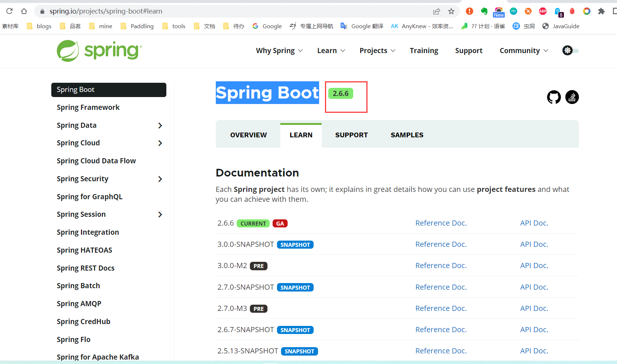This screenshot has height=364, width=617.
Task: Open the share page icon in address bar
Action: point(436,11)
